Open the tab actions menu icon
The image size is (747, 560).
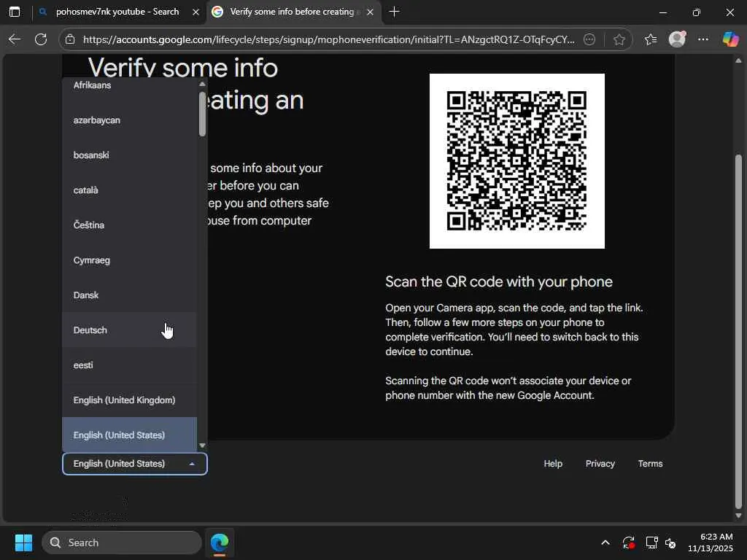click(x=15, y=12)
